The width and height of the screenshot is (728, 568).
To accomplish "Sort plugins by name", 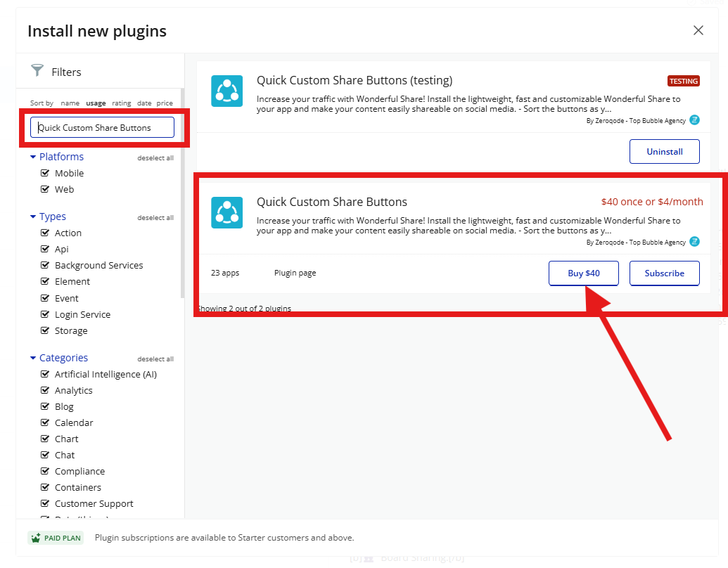I will click(x=70, y=103).
